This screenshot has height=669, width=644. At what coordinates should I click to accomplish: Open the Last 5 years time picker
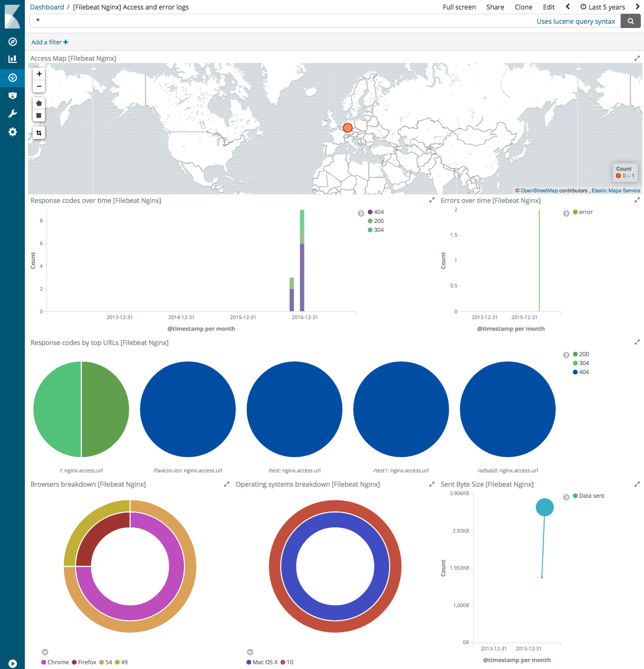pos(603,7)
